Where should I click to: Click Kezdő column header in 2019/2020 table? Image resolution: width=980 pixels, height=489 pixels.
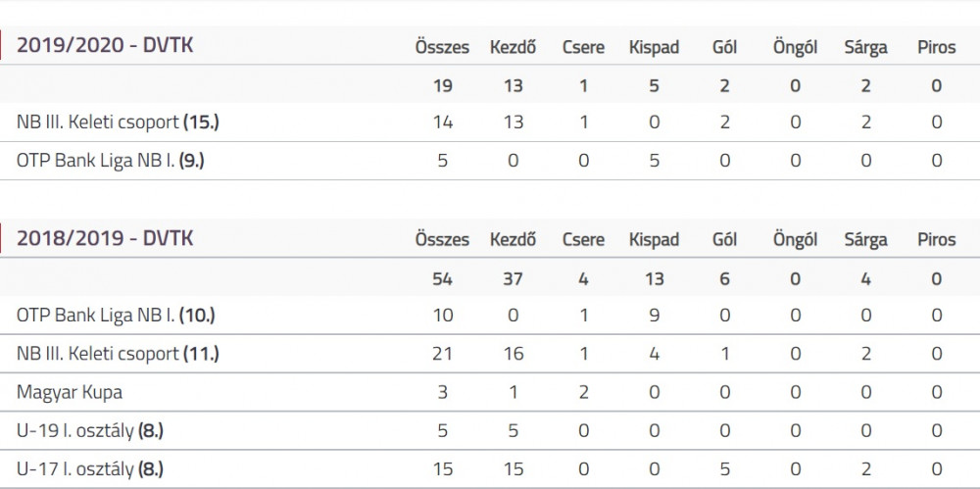[514, 47]
